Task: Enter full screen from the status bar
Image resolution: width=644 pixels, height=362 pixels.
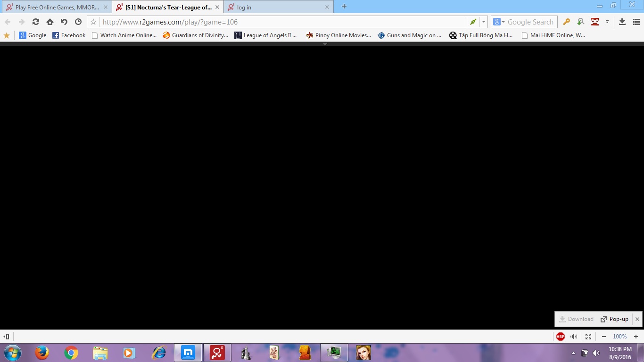Action: [588, 337]
